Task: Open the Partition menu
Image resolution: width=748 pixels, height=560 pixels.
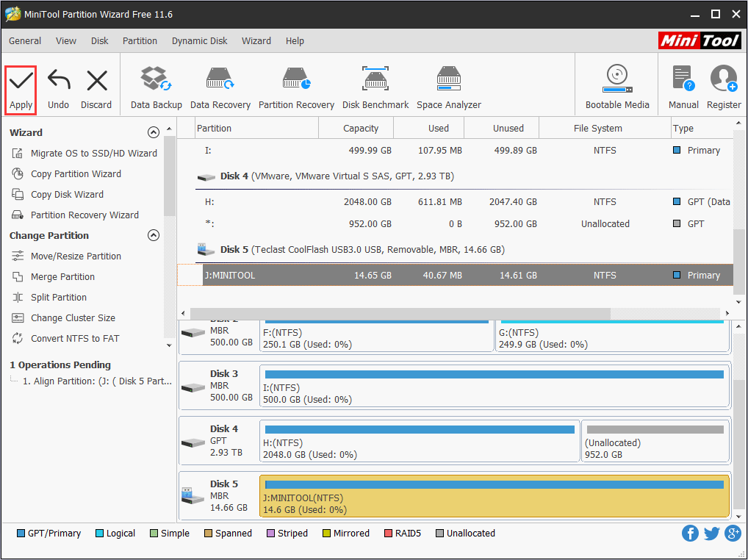Action: 140,41
